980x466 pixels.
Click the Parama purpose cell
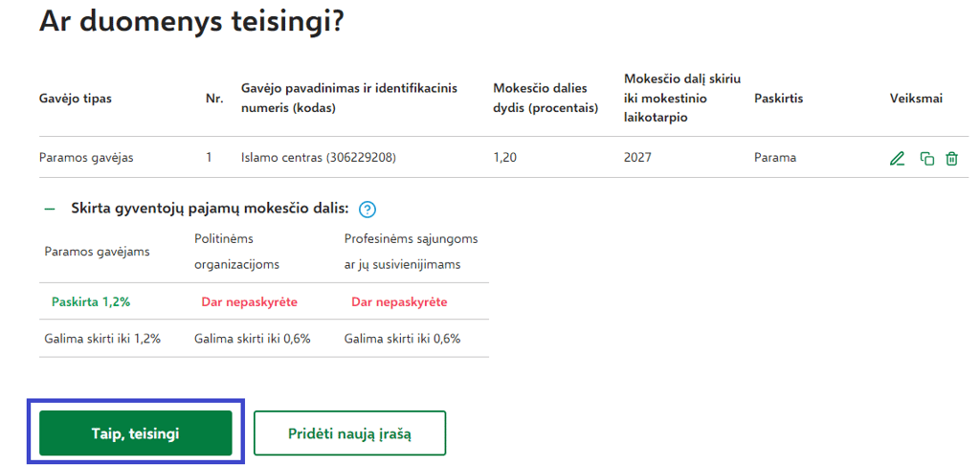[775, 158]
